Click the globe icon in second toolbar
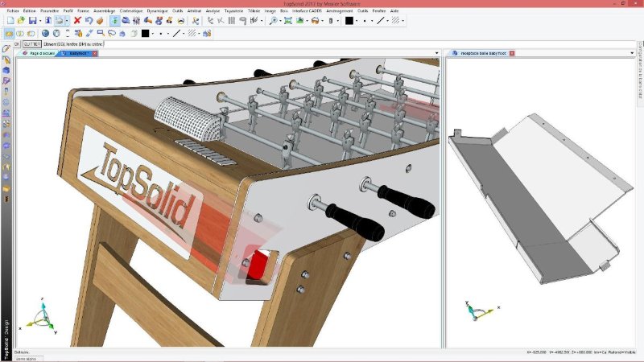644x362 pixels. [x=45, y=34]
